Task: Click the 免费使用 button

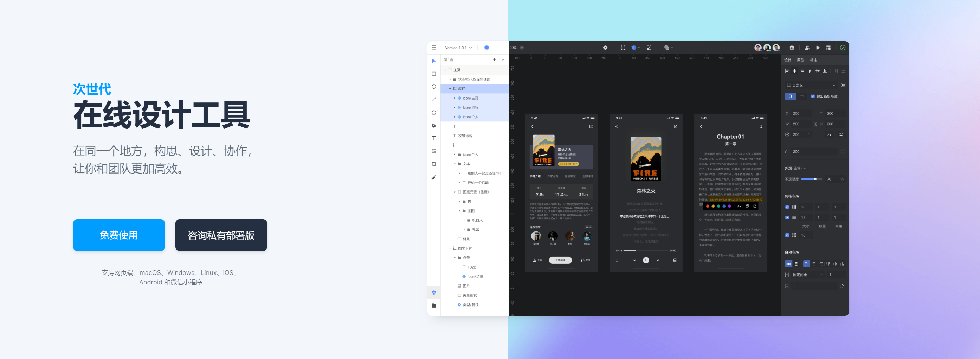Action: point(119,235)
